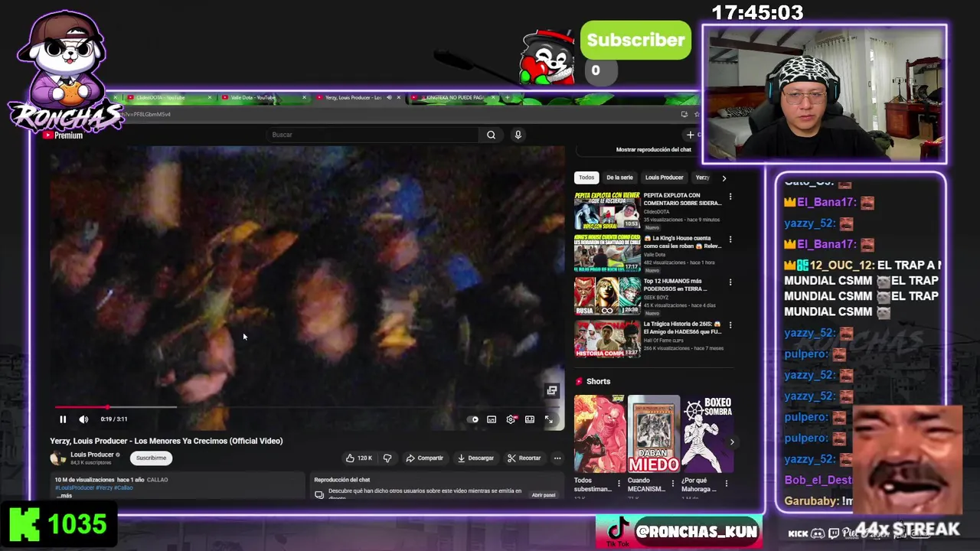Open the three-dot more actions menu
This screenshot has width=980, height=551.
[x=557, y=458]
